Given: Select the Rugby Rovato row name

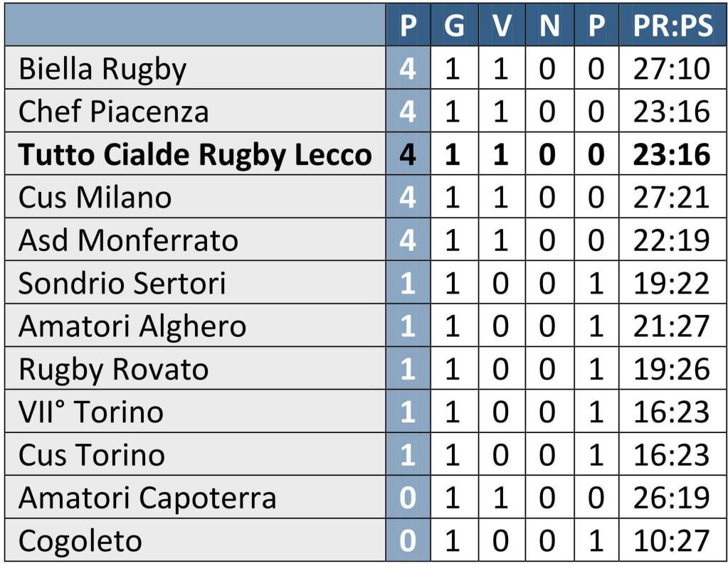Looking at the screenshot, I should [x=113, y=369].
